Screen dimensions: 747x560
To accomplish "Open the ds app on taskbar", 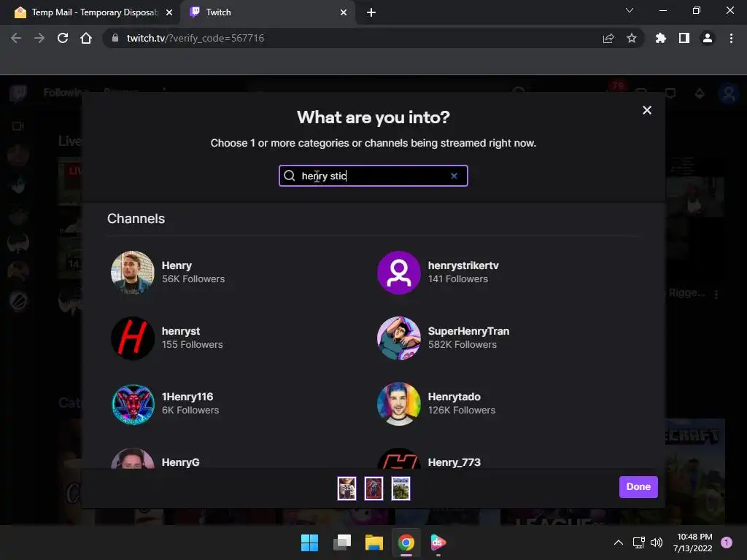I will (438, 542).
